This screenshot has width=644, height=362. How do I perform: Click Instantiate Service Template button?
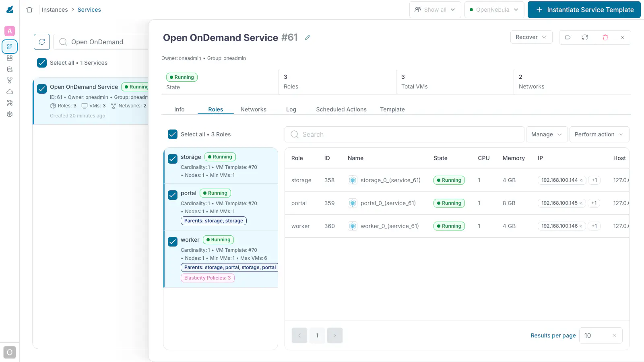click(x=584, y=10)
